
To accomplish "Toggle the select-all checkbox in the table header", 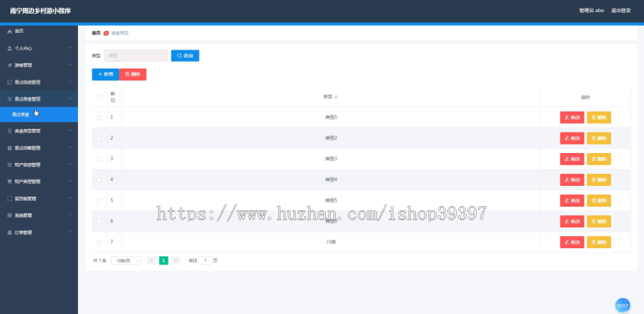I will (99, 97).
